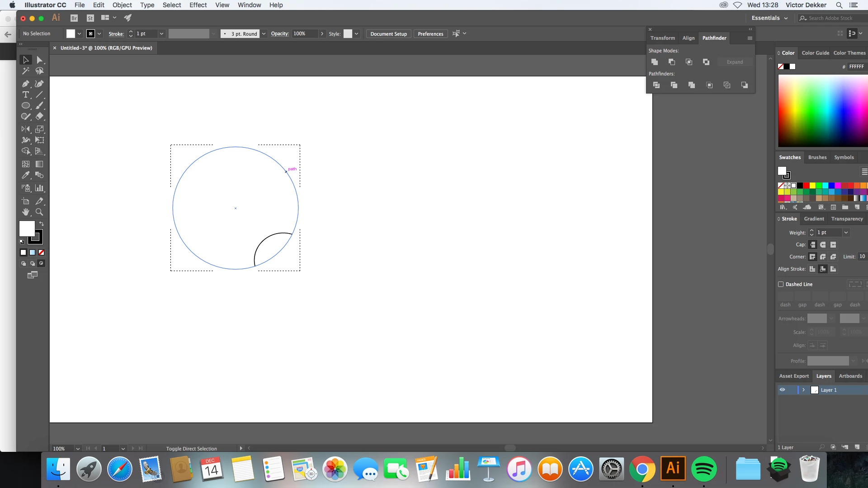Enable the Dashed Line checkbox
This screenshot has height=488, width=868.
tap(781, 284)
